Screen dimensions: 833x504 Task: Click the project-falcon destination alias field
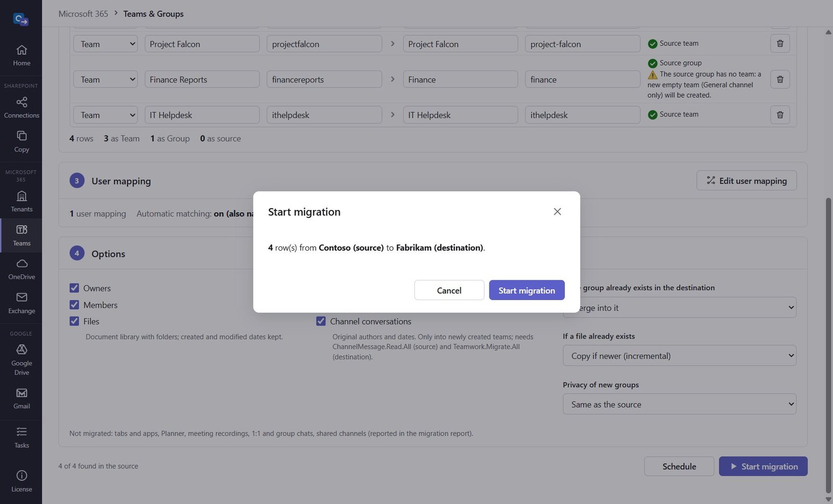(x=583, y=44)
